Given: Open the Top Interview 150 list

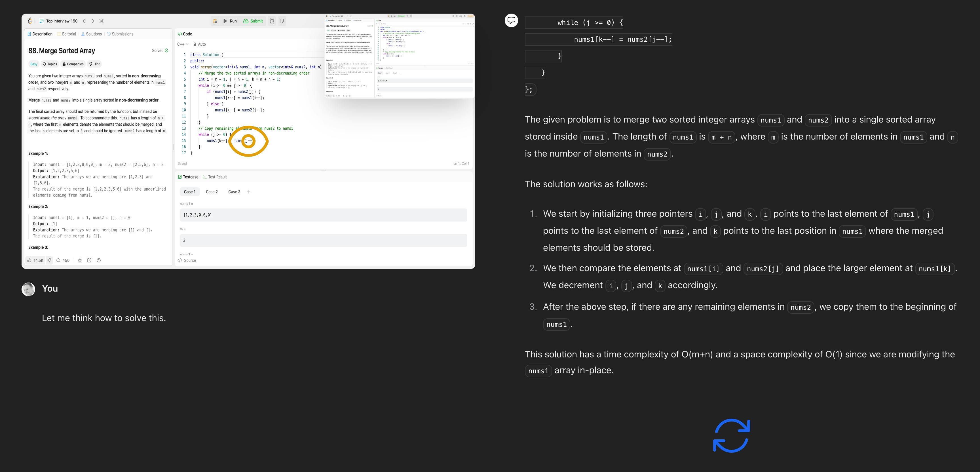Looking at the screenshot, I should coord(58,21).
